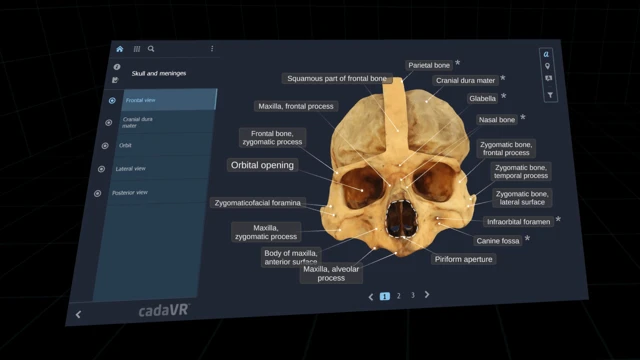The image size is (640, 360).
Task: Toggle the pin markers icon
Action: 547,66
